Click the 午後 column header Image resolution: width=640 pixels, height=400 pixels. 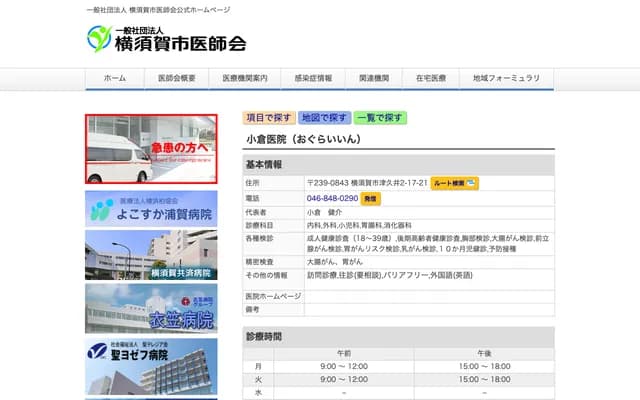484,354
